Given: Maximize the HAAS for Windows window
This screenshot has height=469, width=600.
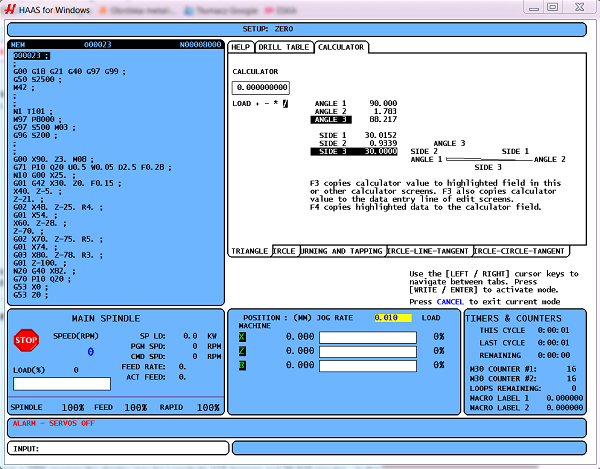Looking at the screenshot, I should (553, 7).
